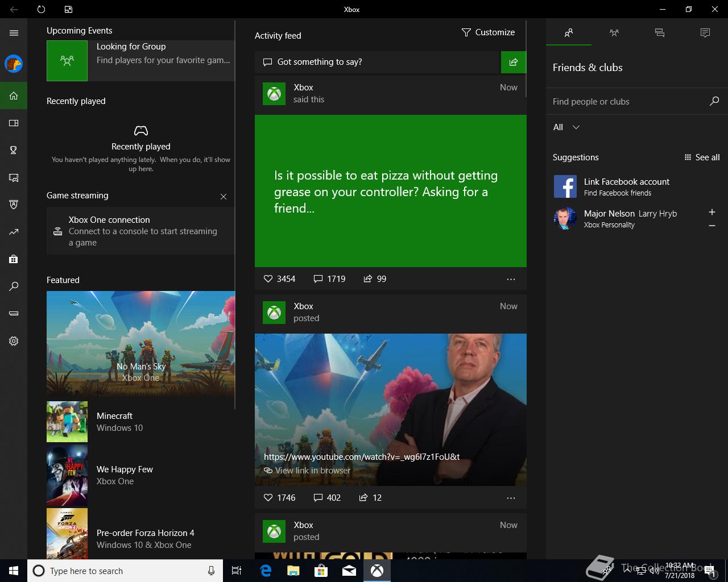Click the back arrow in title bar
This screenshot has height=582, width=728.
[x=14, y=9]
